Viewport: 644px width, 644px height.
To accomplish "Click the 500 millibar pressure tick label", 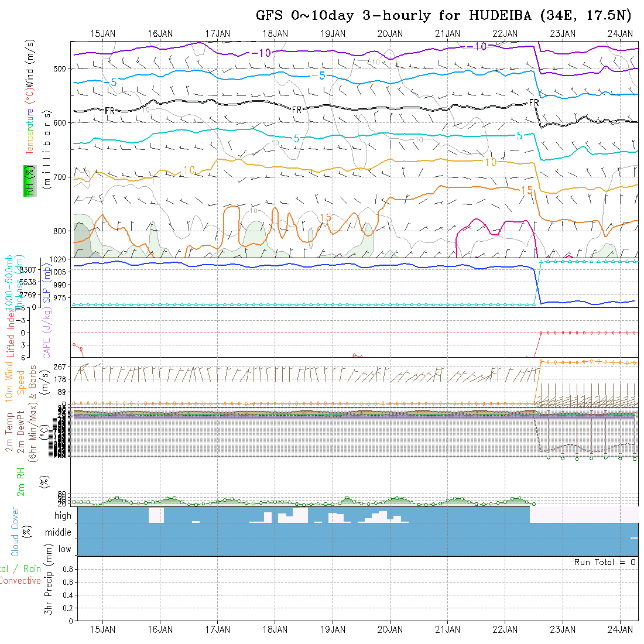I will point(59,68).
